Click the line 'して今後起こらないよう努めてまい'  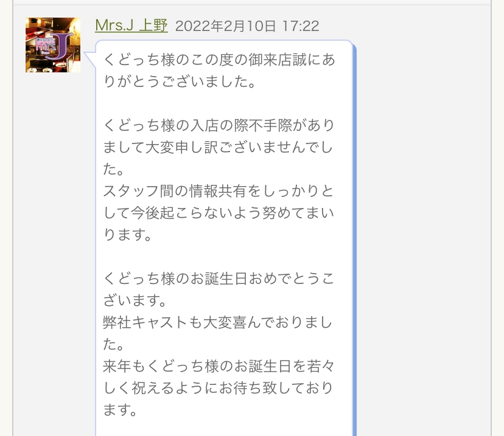point(219,213)
